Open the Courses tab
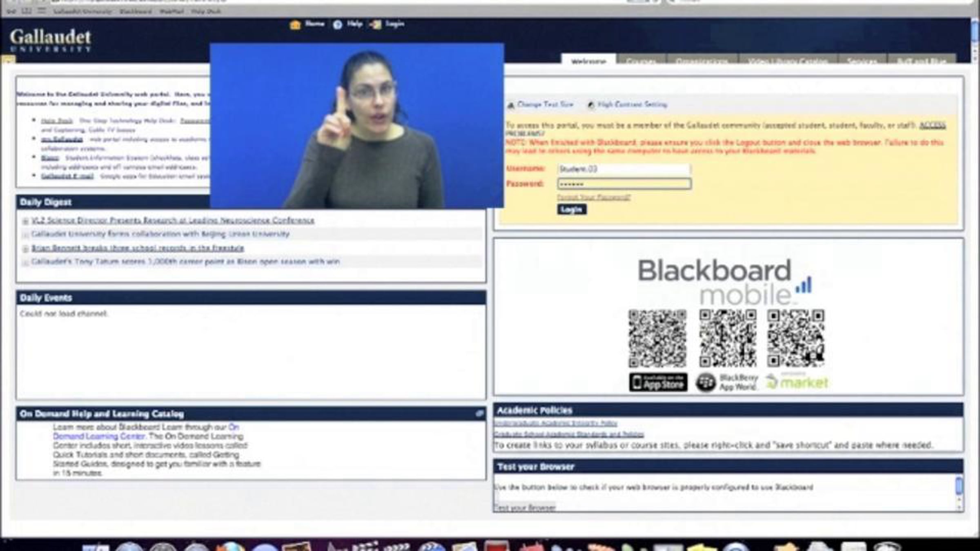The height and width of the screenshot is (551, 980). tap(641, 59)
